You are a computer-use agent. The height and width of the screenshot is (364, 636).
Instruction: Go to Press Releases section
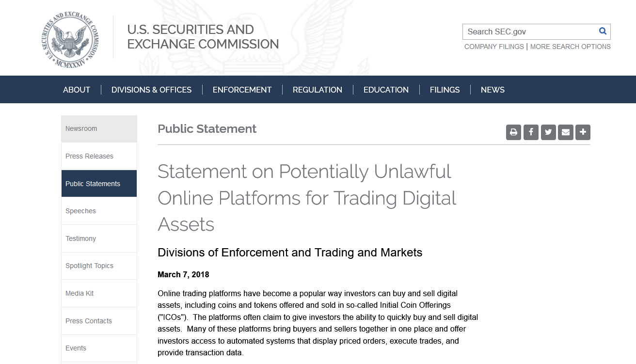[89, 156]
